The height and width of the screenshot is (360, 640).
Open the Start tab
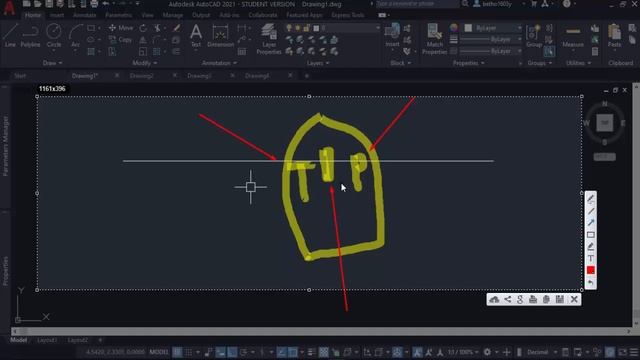point(20,76)
